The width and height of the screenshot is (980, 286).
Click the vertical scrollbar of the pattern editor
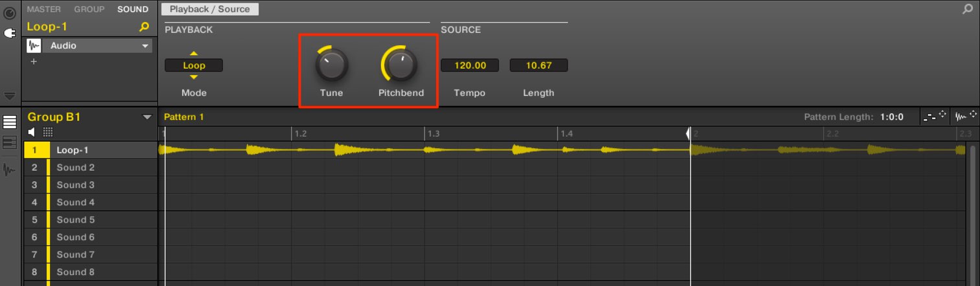pos(973,214)
